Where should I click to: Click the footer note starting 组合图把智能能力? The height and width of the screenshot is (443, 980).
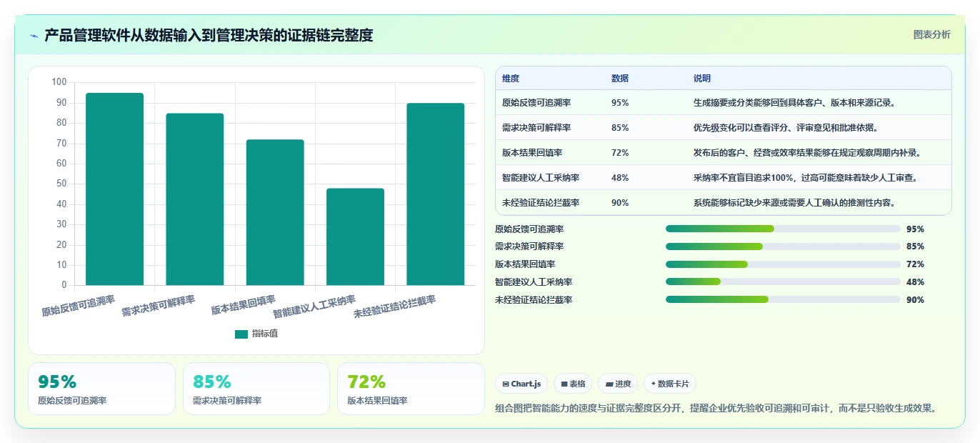pos(716,409)
